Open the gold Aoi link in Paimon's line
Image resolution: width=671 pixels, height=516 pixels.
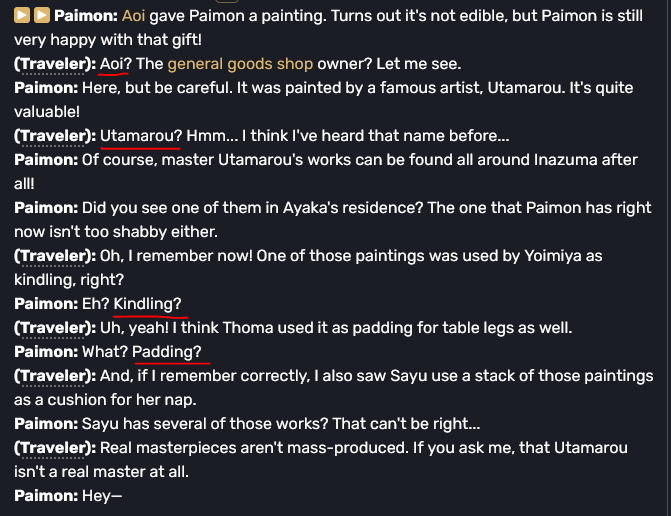134,16
